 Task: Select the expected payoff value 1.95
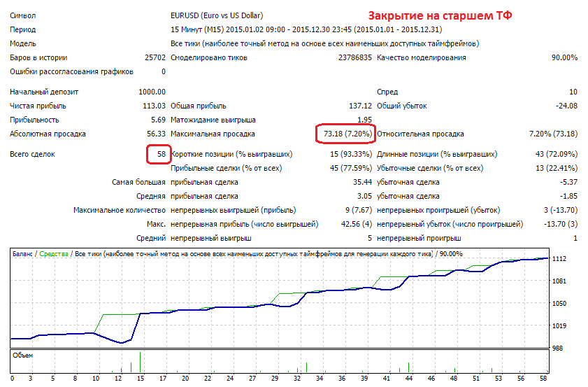pyautogui.click(x=364, y=120)
